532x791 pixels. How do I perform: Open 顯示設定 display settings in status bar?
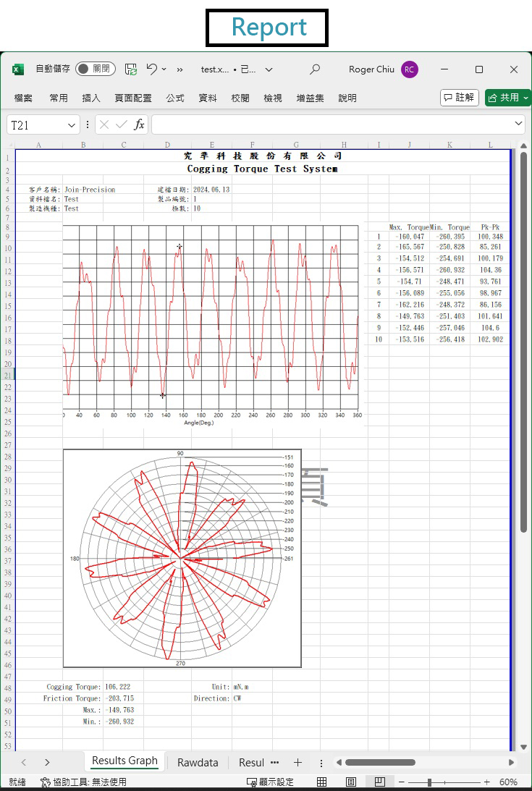[271, 782]
